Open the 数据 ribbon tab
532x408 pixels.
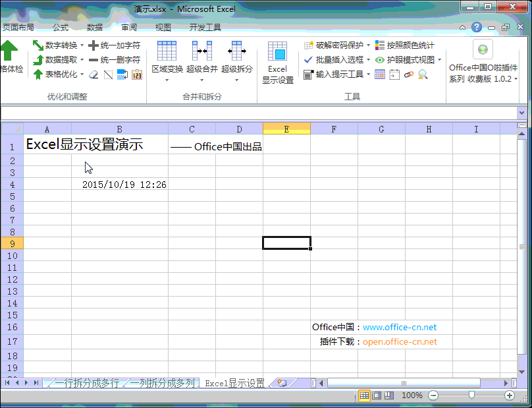pyautogui.click(x=95, y=28)
